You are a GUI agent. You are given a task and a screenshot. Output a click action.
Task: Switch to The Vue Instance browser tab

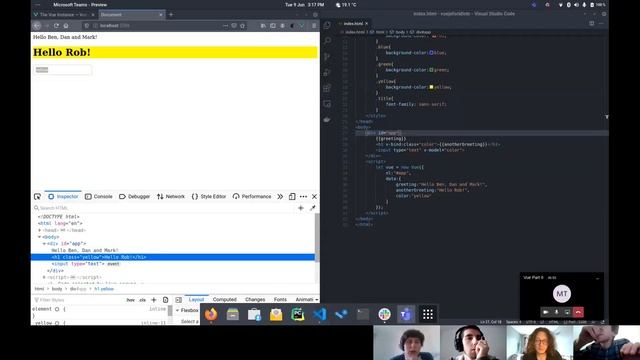pyautogui.click(x=64, y=15)
